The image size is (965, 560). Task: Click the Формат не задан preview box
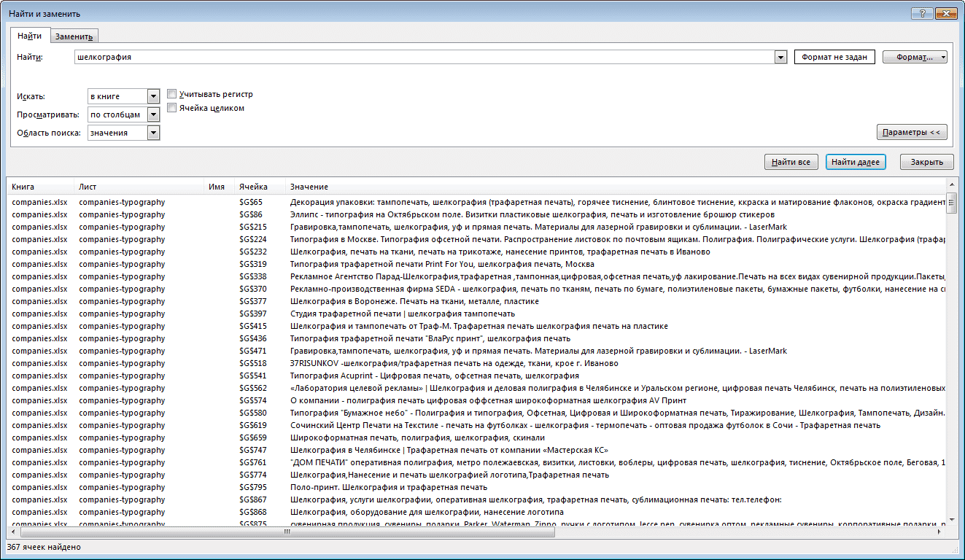point(834,57)
